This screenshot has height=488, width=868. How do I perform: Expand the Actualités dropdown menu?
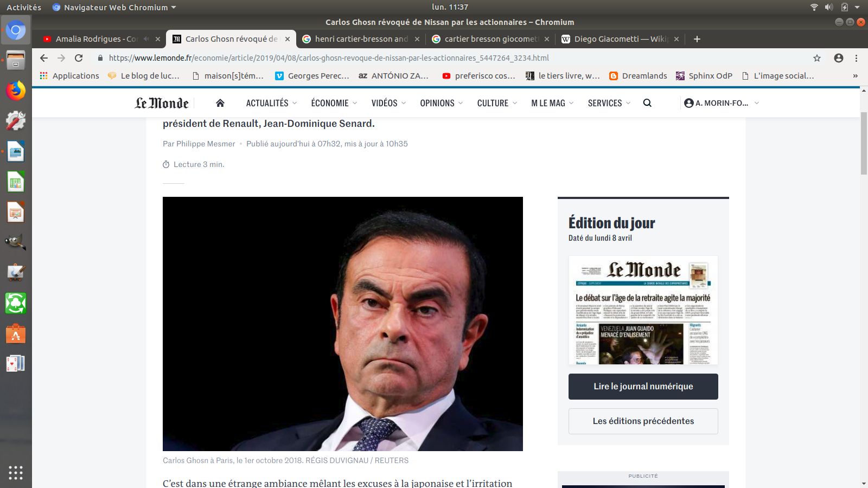[271, 103]
